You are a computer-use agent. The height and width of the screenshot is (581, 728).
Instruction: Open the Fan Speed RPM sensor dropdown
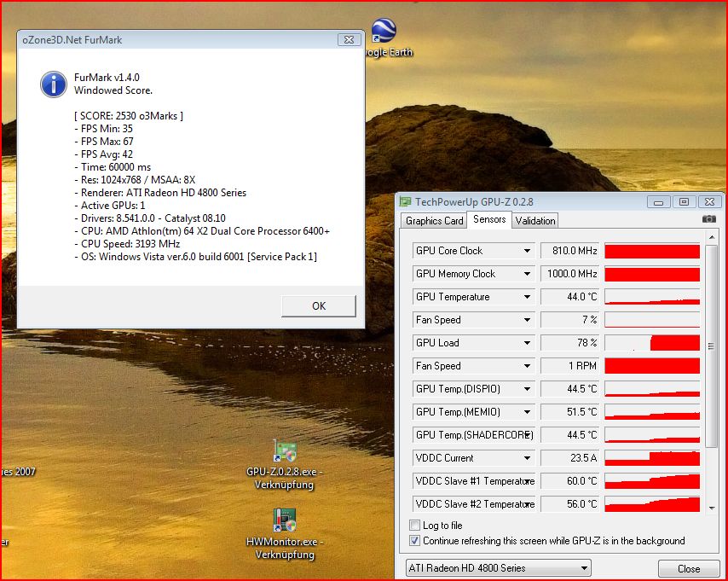(527, 366)
